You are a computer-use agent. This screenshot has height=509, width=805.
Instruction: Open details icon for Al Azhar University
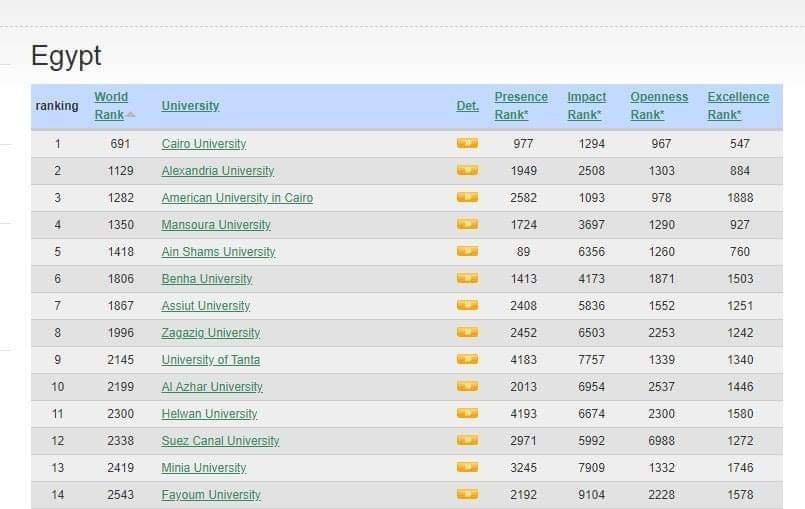(467, 386)
